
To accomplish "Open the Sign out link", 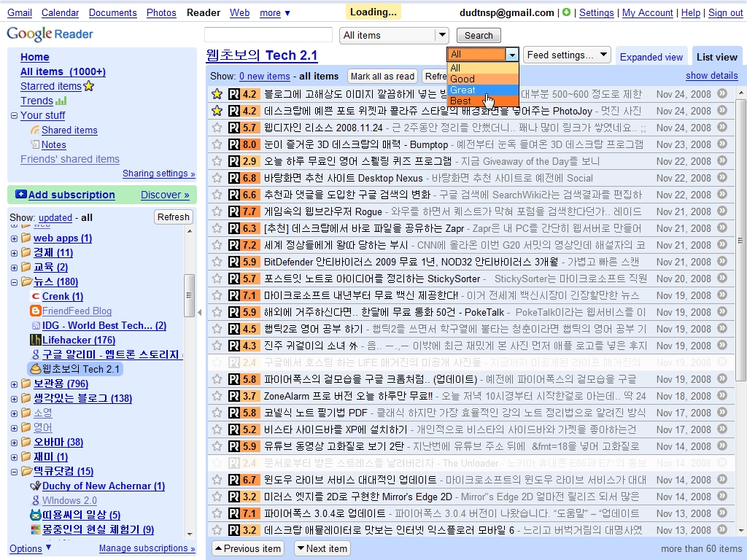I will (725, 13).
